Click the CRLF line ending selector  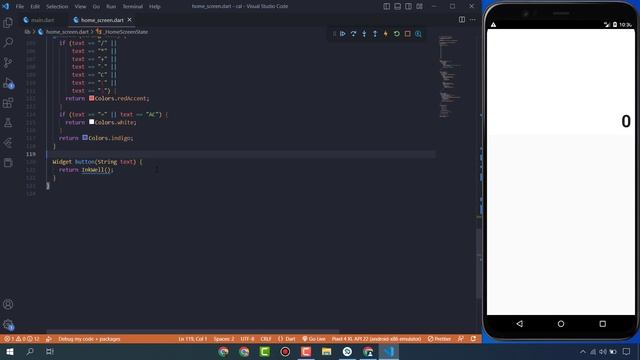coord(266,339)
